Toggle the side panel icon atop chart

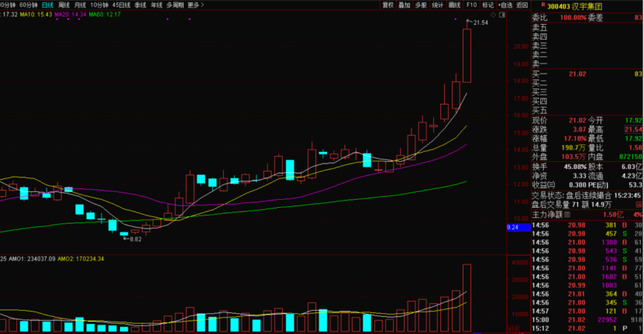click(x=502, y=15)
